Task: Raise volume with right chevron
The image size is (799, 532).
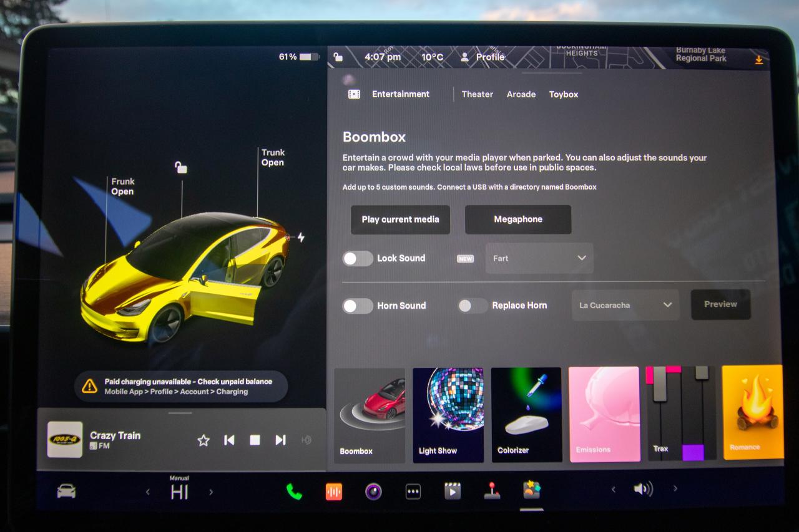Action: click(x=675, y=489)
